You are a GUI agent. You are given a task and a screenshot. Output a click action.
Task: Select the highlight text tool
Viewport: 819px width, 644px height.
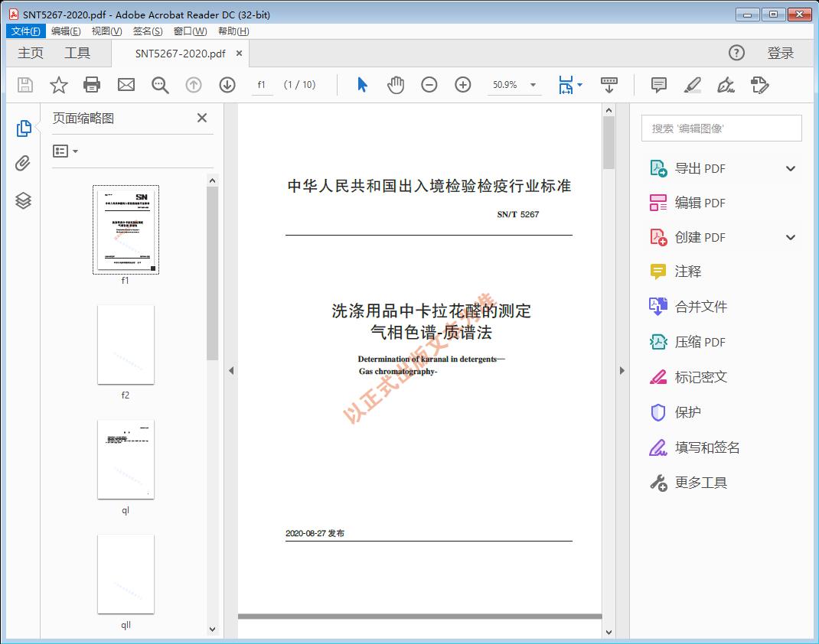click(x=692, y=85)
